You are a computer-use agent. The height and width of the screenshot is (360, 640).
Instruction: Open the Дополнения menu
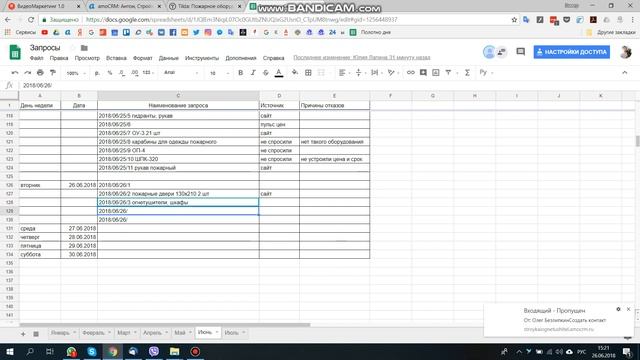241,58
